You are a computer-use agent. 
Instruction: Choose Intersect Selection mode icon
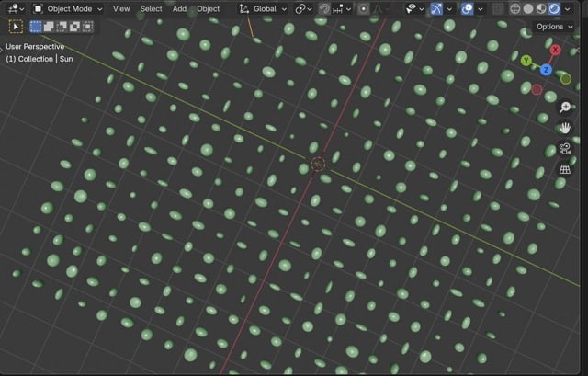[x=88, y=27]
